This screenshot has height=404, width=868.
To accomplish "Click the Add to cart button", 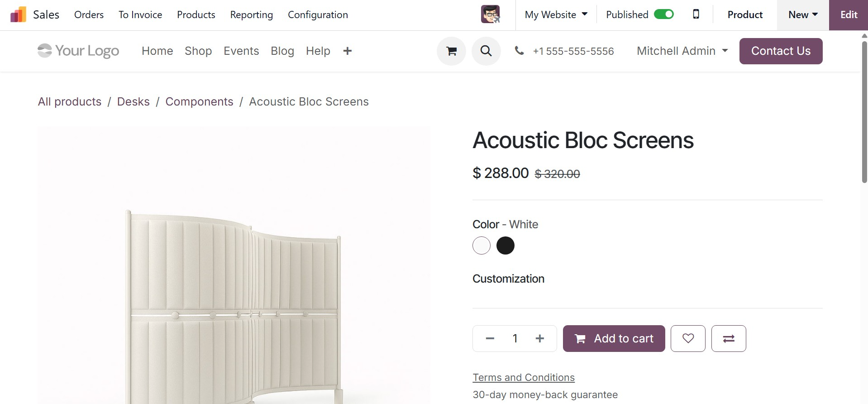I will coord(613,338).
